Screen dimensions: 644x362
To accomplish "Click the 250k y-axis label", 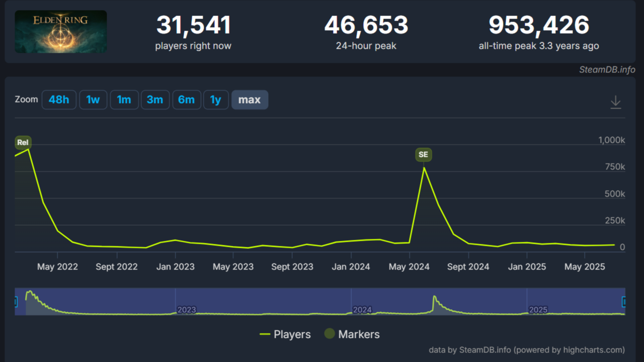I will click(615, 221).
